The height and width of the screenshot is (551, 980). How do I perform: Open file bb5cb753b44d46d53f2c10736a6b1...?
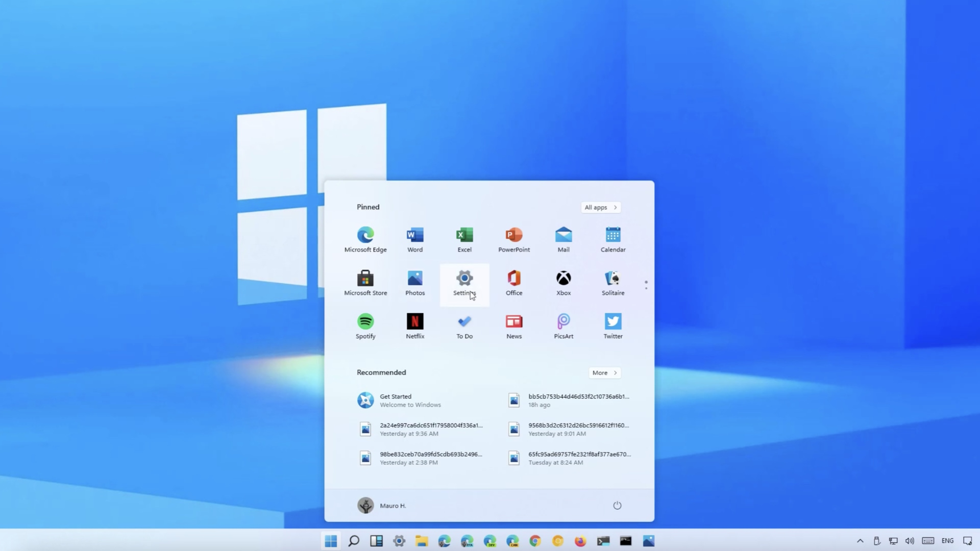(x=570, y=400)
